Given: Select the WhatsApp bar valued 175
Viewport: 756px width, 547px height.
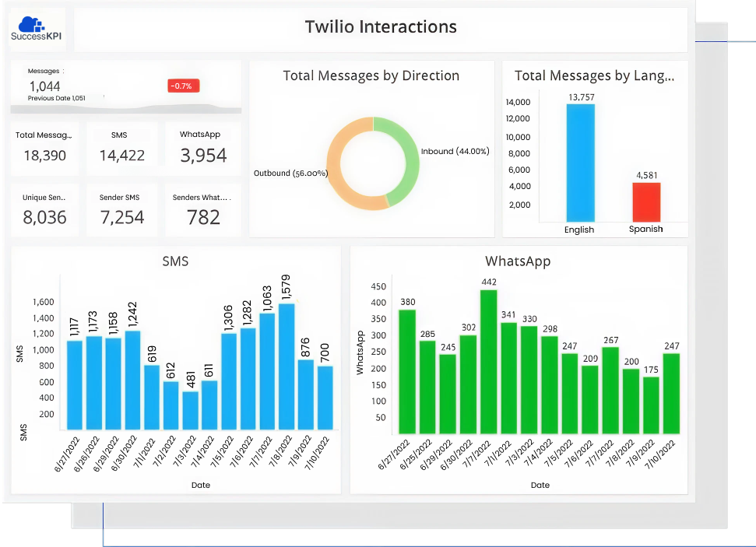Looking at the screenshot, I should (x=652, y=405).
